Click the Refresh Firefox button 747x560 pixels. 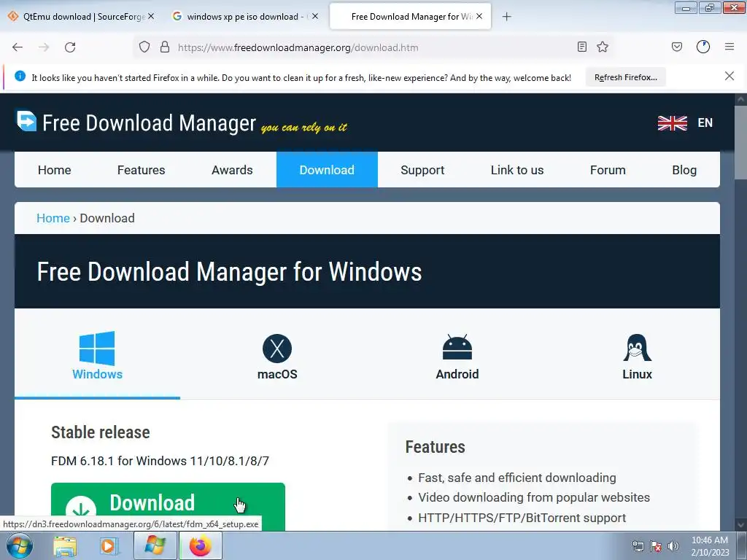[x=625, y=77]
